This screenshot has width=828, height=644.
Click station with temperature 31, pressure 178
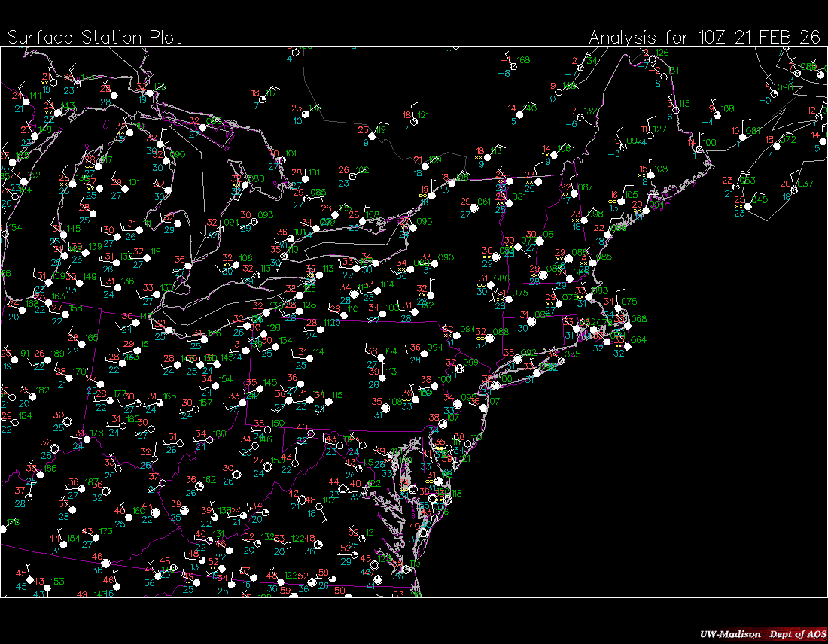(x=86, y=439)
